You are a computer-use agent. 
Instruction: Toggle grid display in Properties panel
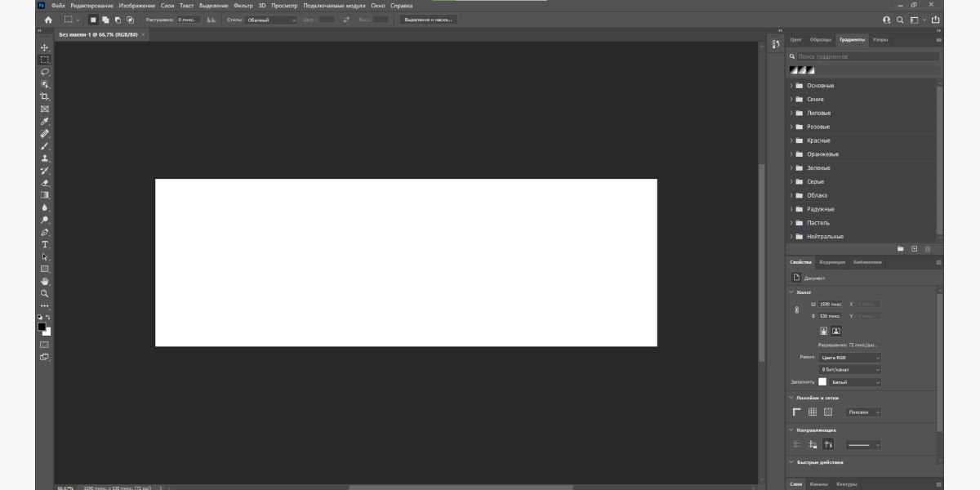coord(813,412)
